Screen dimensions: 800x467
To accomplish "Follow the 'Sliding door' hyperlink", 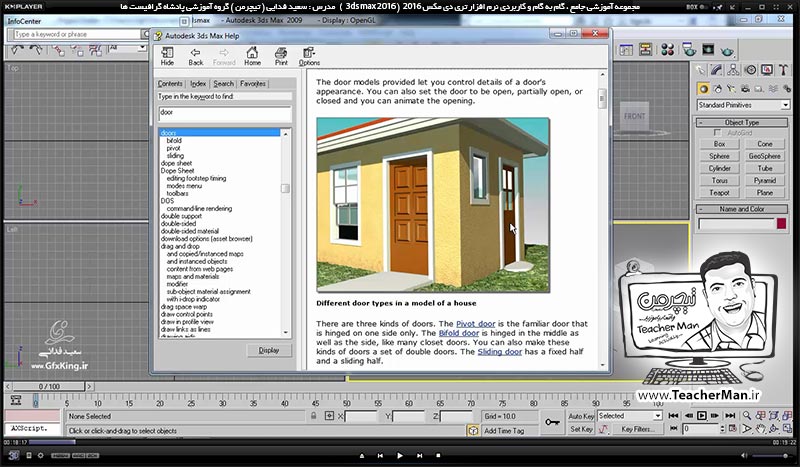I will tap(499, 352).
